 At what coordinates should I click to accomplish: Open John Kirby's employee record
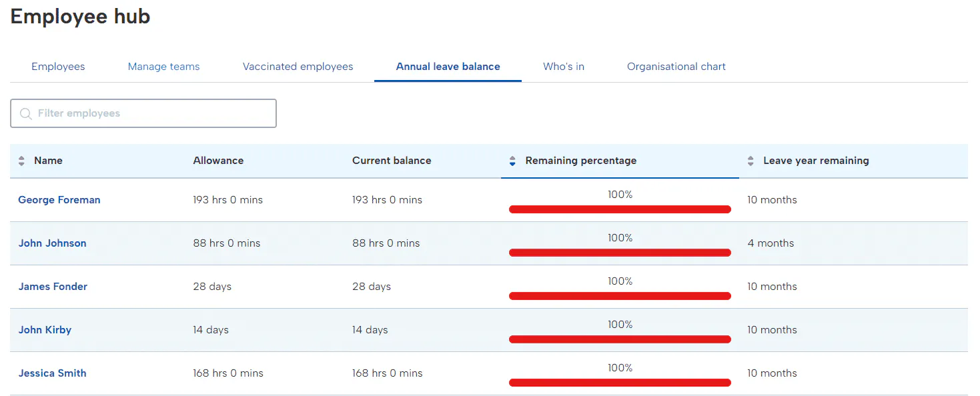tap(45, 330)
